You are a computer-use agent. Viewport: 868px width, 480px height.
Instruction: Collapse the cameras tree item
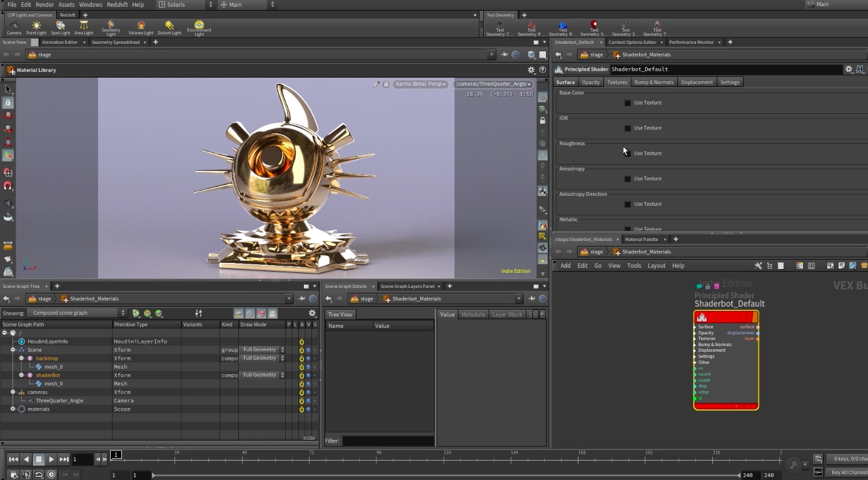click(13, 392)
